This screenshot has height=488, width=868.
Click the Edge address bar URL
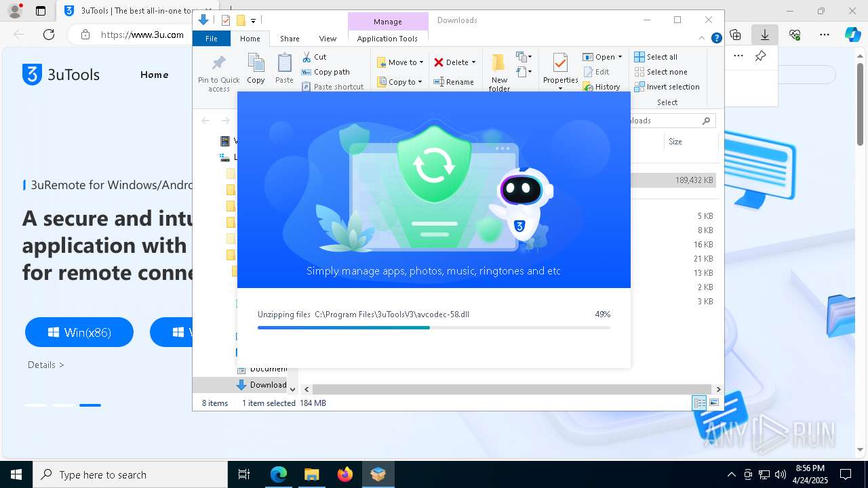pyautogui.click(x=142, y=35)
